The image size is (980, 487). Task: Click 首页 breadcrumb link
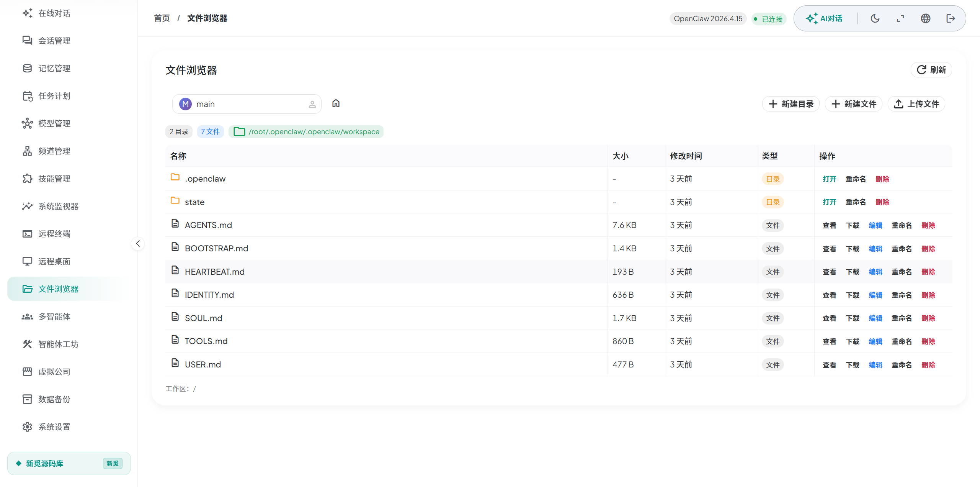(162, 18)
